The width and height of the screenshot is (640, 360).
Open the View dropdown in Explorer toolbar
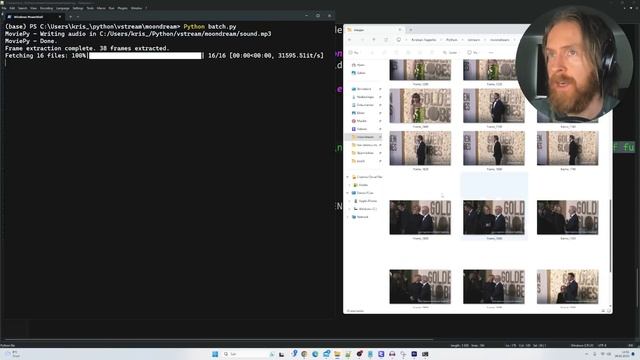pos(473,53)
